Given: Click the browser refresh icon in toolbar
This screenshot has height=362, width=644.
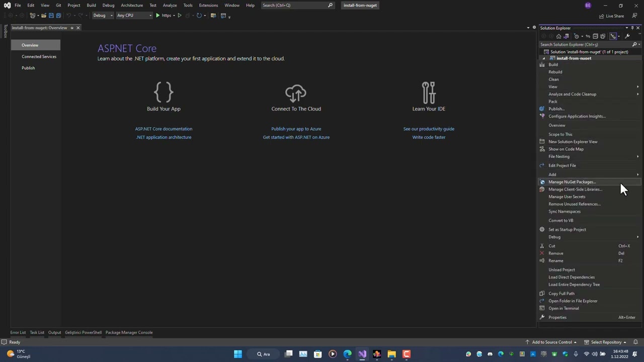Looking at the screenshot, I should coord(199,16).
